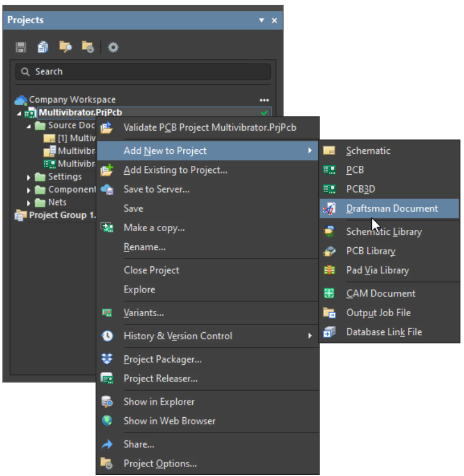Click the Company Workspace cloud icon

click(x=21, y=100)
